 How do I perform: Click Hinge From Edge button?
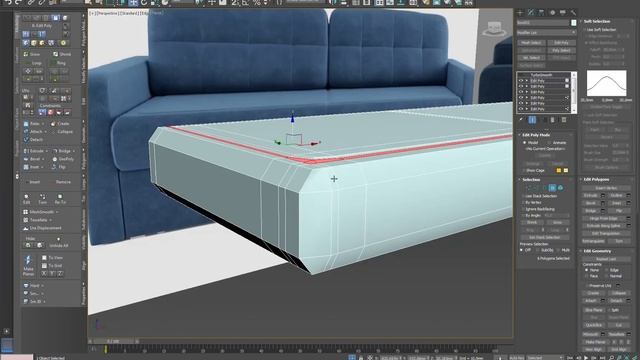[605, 218]
